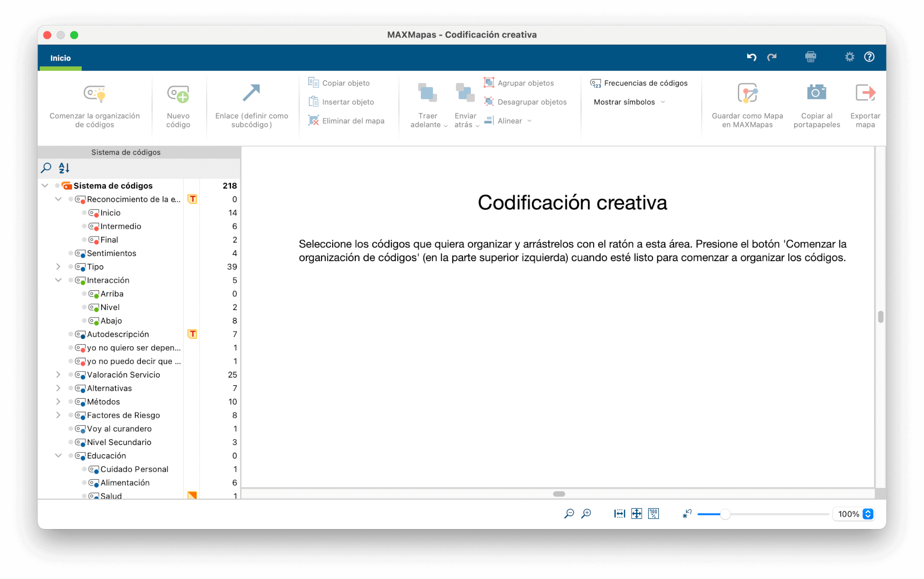
Task: Undo the last action
Action: point(752,57)
